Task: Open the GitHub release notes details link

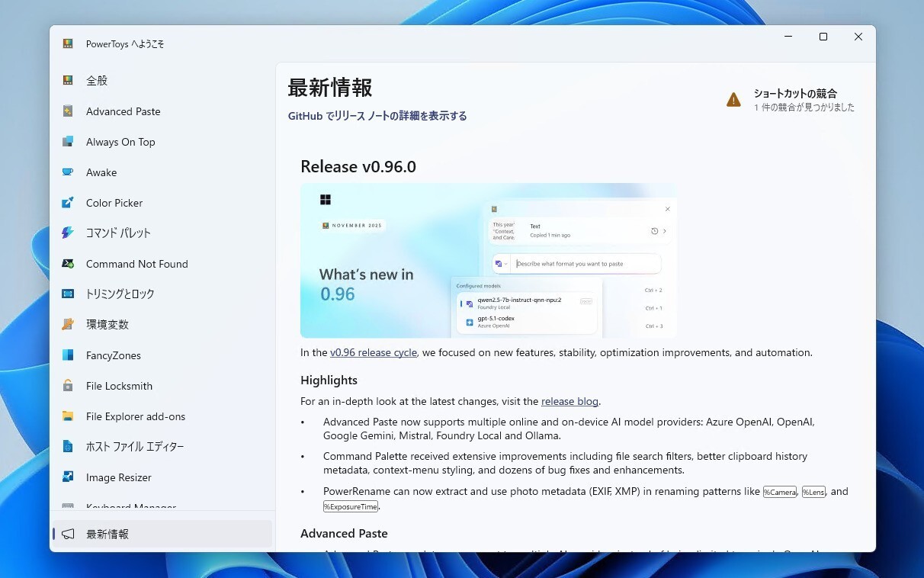Action: (x=377, y=116)
